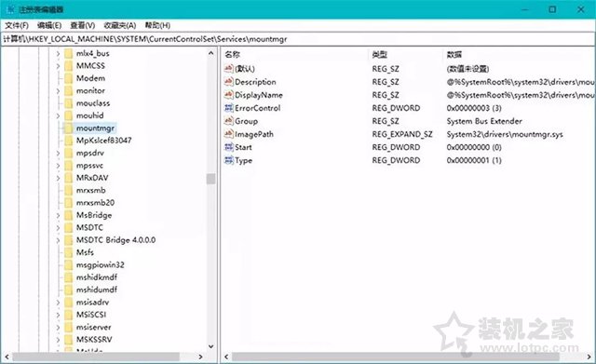Select the mouhid key label
The height and width of the screenshot is (364, 596).
coord(89,115)
